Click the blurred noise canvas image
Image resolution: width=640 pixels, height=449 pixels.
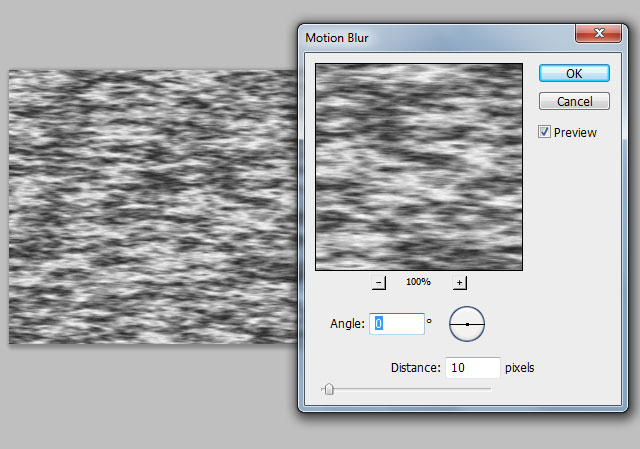[x=153, y=207]
